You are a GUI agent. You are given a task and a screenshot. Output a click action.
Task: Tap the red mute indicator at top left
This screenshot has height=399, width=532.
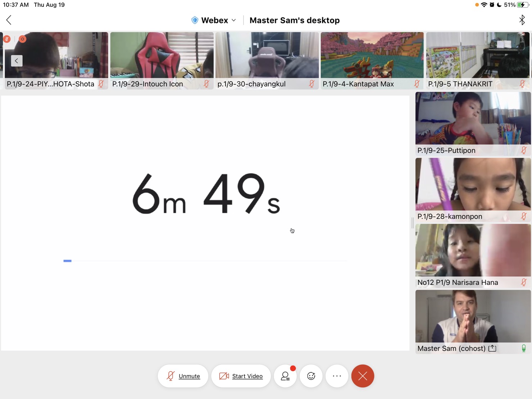pyautogui.click(x=7, y=39)
